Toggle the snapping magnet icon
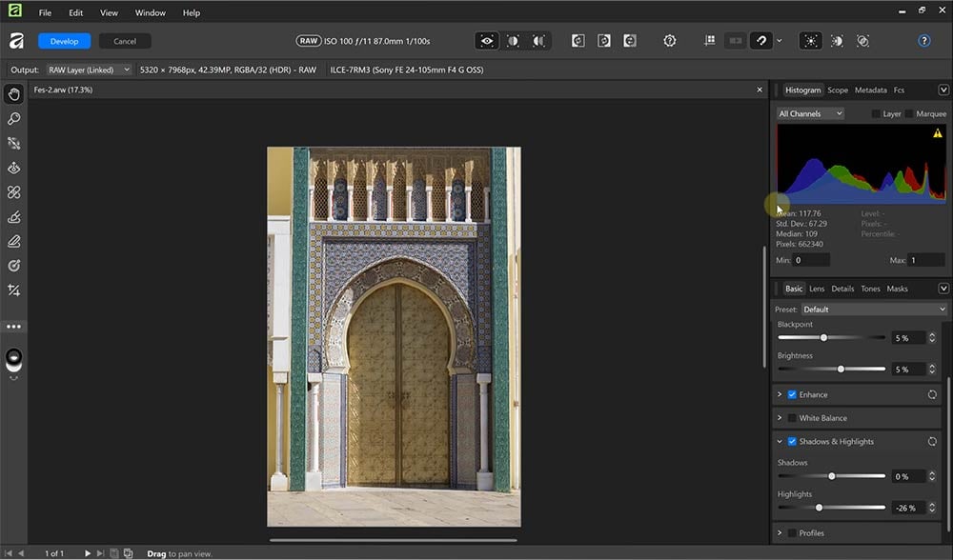 point(760,40)
